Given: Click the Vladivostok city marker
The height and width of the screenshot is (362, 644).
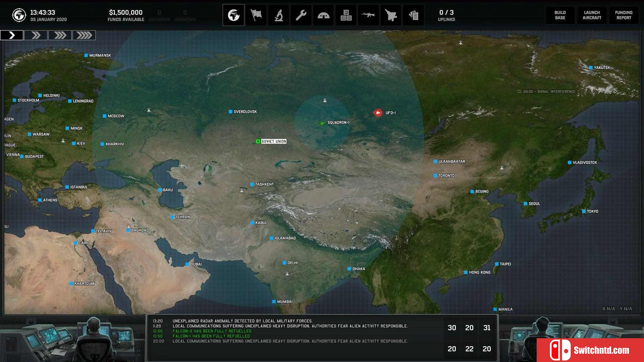Looking at the screenshot, I should (x=570, y=163).
